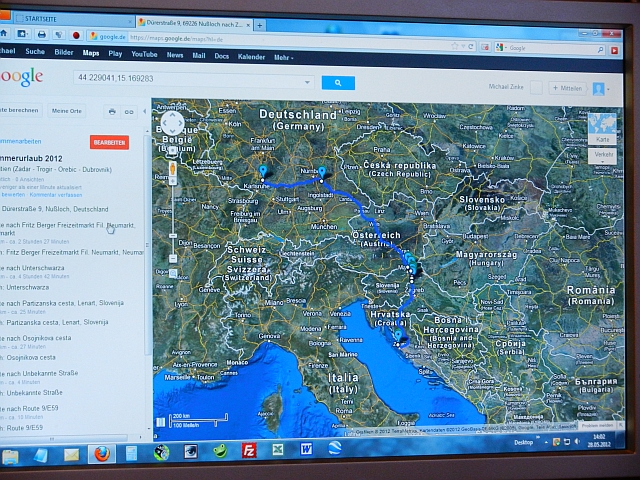640x480 pixels.
Task: Click the map zoom slider handle
Action: coord(173,236)
